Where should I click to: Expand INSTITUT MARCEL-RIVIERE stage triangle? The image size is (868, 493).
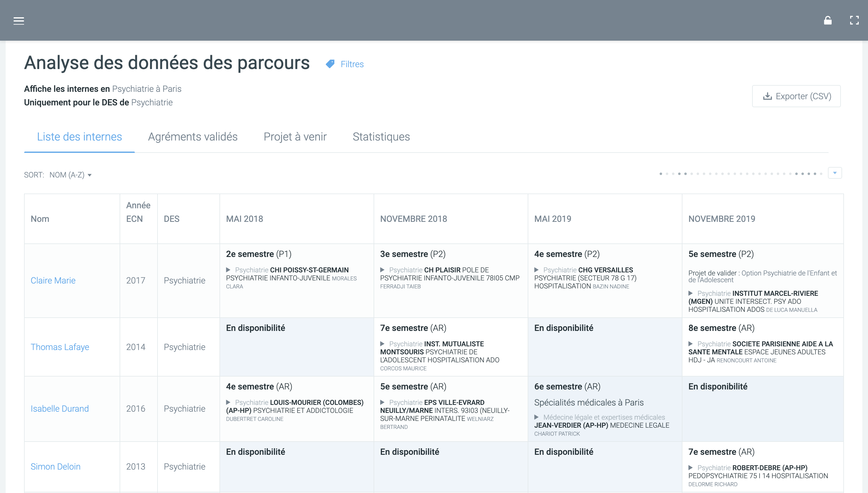pyautogui.click(x=690, y=293)
